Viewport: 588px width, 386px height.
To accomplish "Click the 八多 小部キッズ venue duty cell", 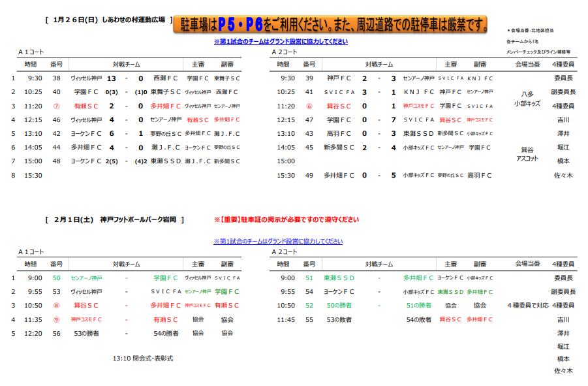I will [527, 99].
